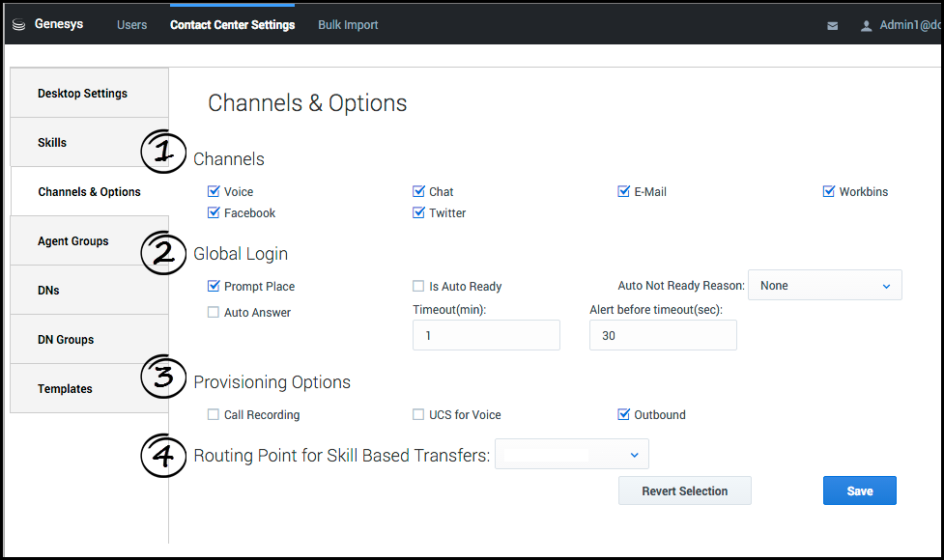Expand the Routing Point for Skill Based Transfers dropdown
The image size is (944, 560).
(571, 455)
